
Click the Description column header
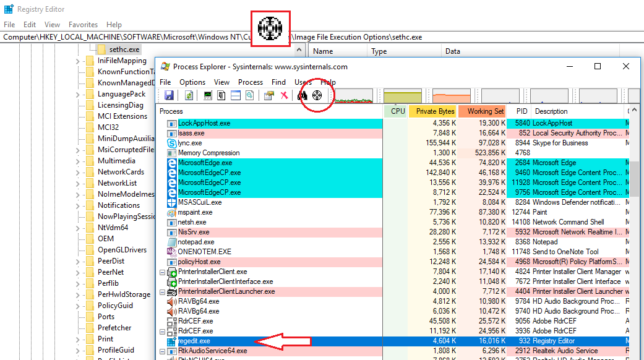578,111
